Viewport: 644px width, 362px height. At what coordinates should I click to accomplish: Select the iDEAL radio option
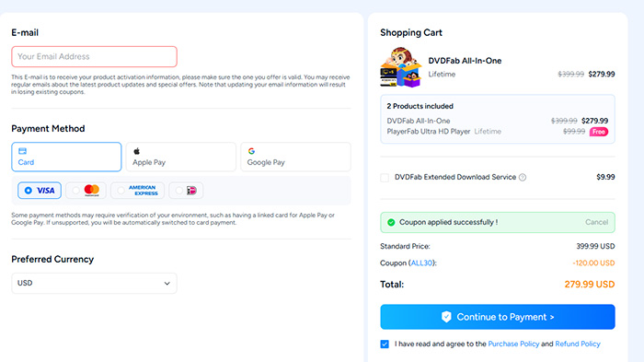[186, 191]
